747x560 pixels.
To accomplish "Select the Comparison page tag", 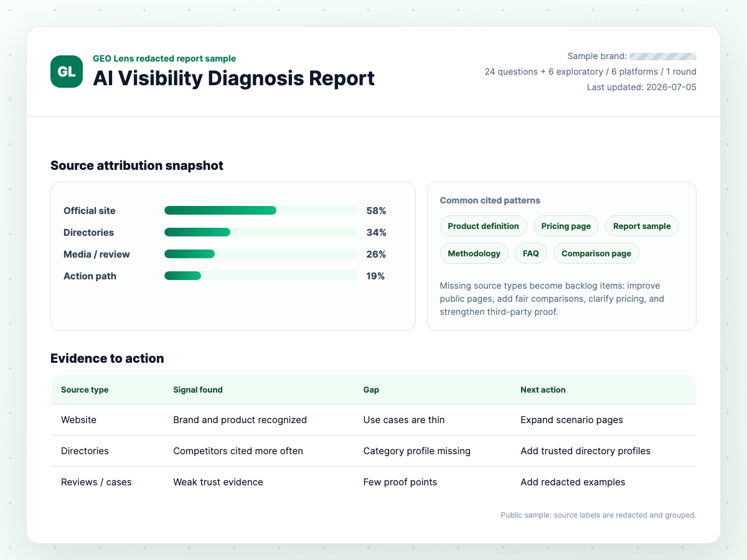I will [596, 253].
